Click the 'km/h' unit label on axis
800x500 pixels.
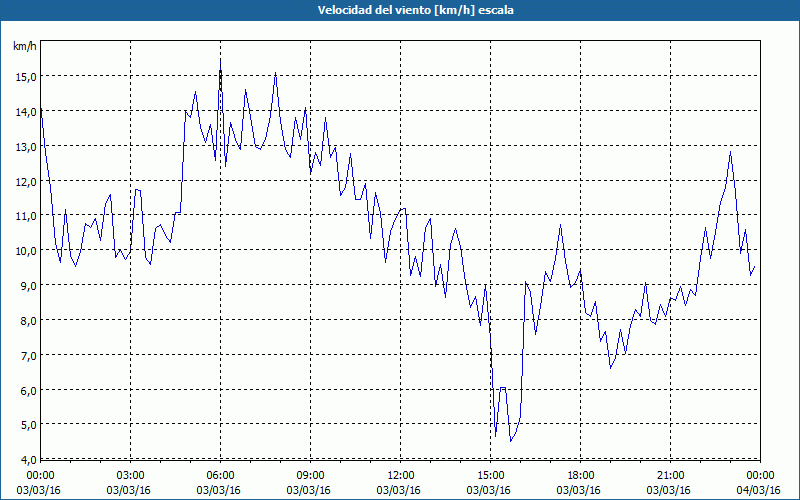click(24, 47)
